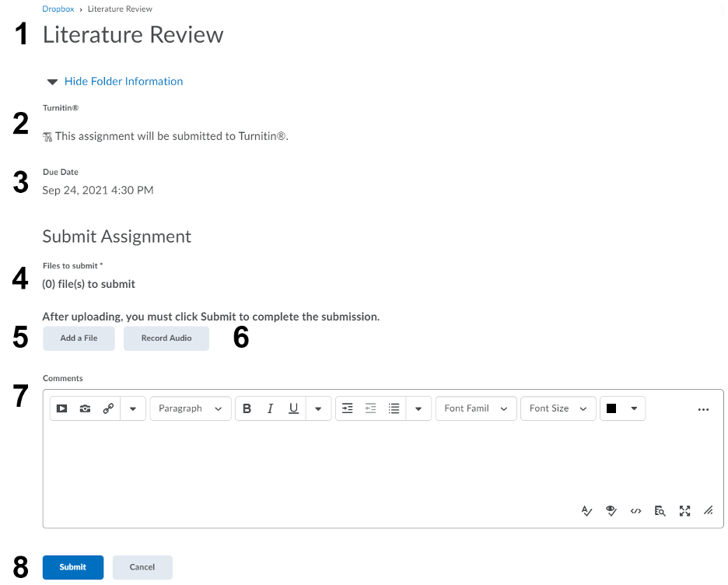This screenshot has height=585, width=728.
Task: Click the Cancel button
Action: pyautogui.click(x=142, y=567)
